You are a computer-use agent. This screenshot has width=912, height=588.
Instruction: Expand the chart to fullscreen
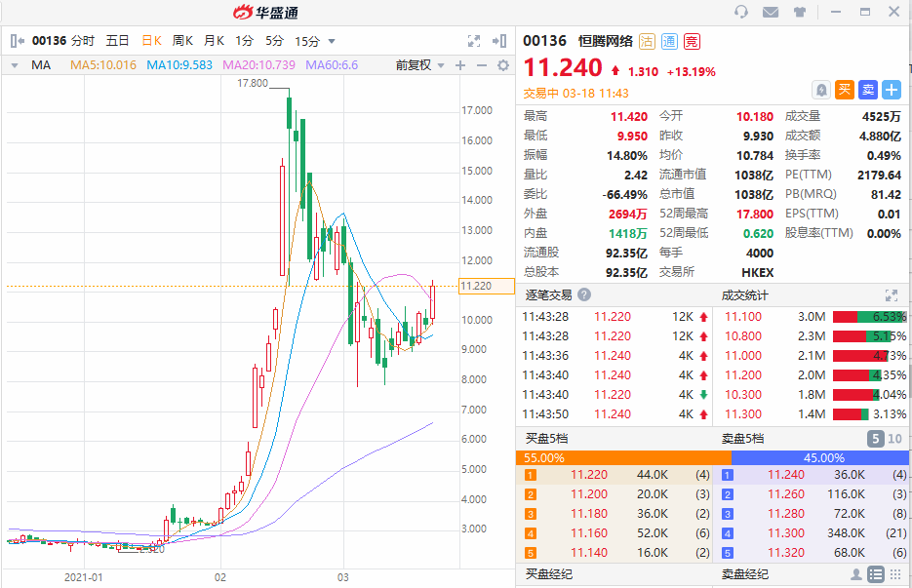tap(474, 41)
